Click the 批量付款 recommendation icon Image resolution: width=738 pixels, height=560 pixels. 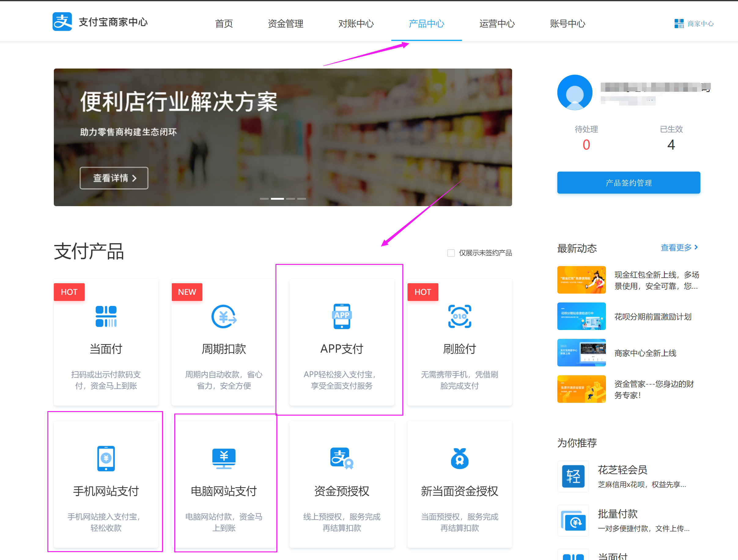[573, 520]
